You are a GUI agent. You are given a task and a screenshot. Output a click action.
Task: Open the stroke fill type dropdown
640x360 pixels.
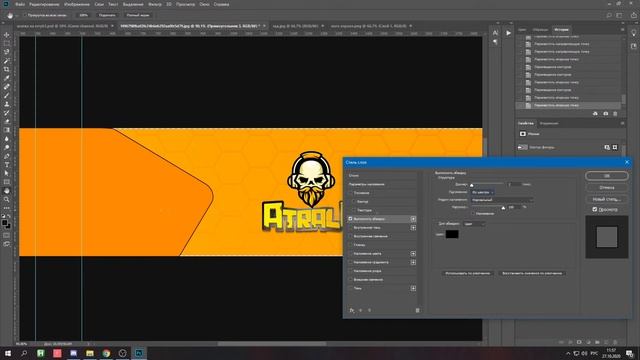[x=474, y=224]
